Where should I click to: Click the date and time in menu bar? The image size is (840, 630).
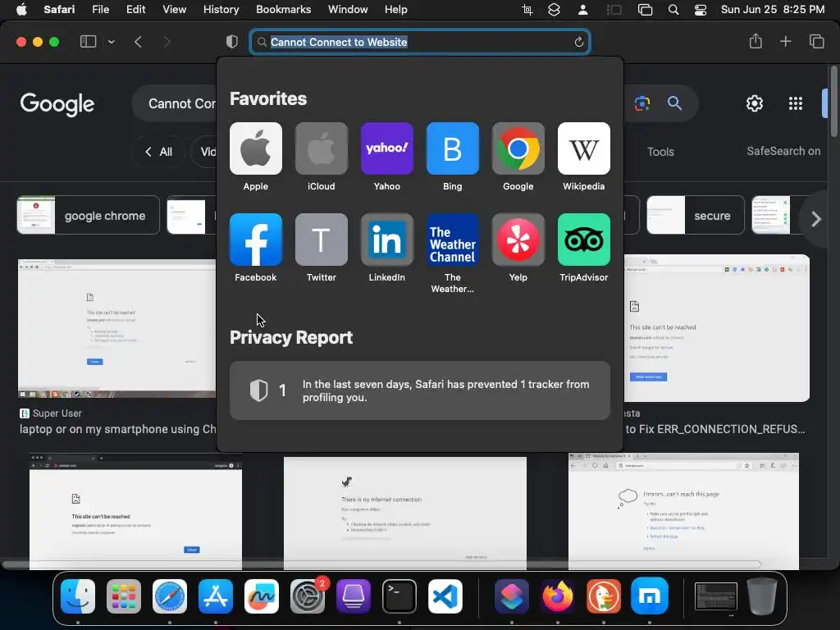[773, 10]
